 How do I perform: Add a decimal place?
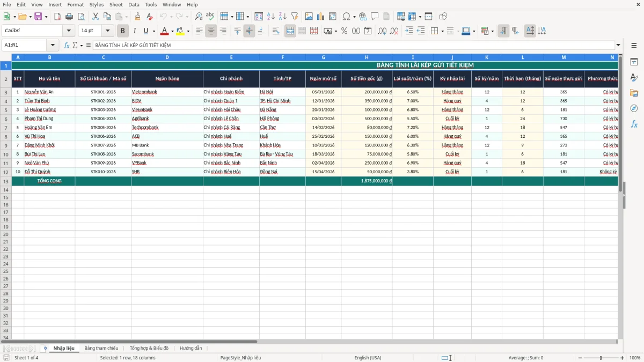[x=383, y=31]
